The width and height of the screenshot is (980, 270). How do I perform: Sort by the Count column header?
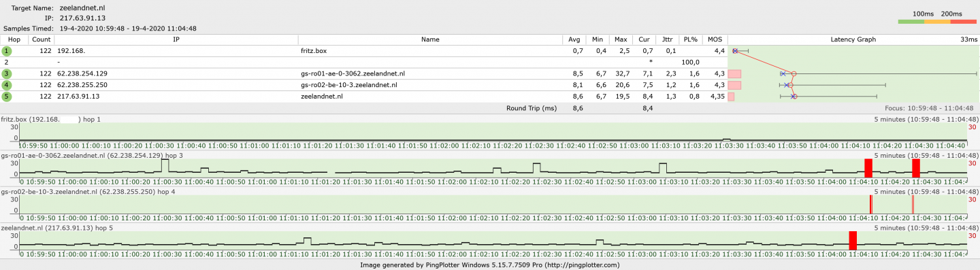[x=42, y=39]
